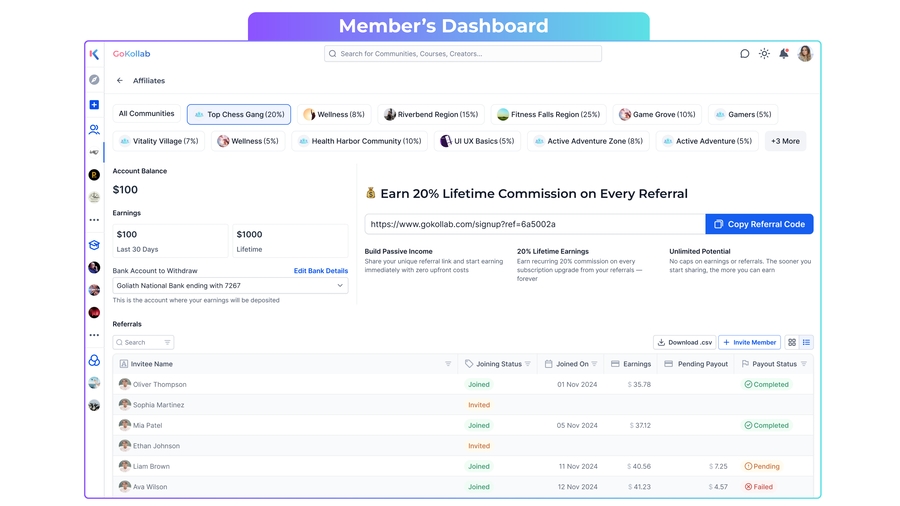The width and height of the screenshot is (900, 506).
Task: Toggle the light/dark theme sun icon
Action: [764, 54]
